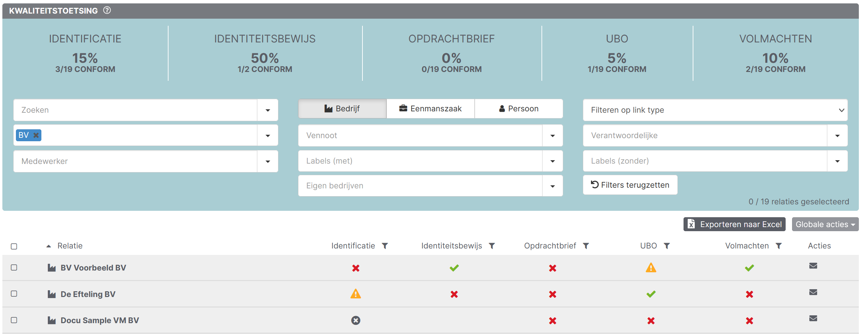Remove the BV filter tag

[x=36, y=135]
